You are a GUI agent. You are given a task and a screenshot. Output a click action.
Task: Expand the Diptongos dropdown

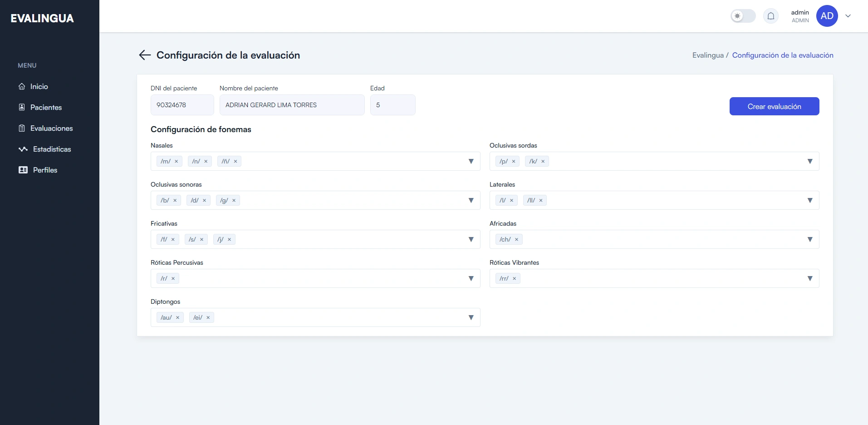pos(471,318)
